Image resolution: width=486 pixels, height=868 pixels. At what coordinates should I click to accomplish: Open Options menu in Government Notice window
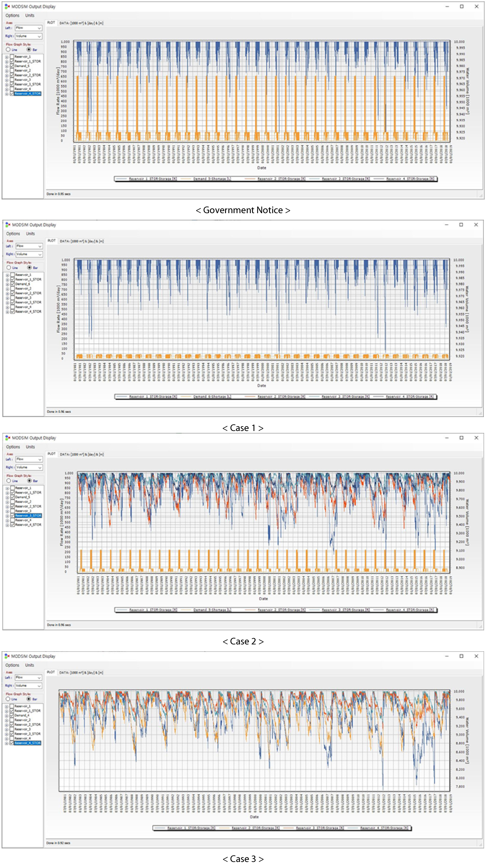pyautogui.click(x=12, y=15)
